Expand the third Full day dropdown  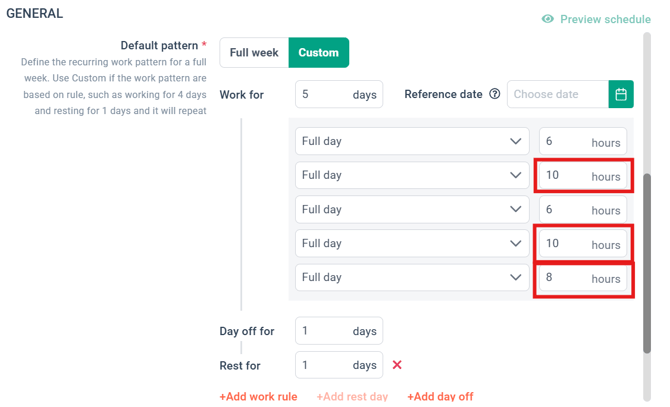tap(412, 209)
